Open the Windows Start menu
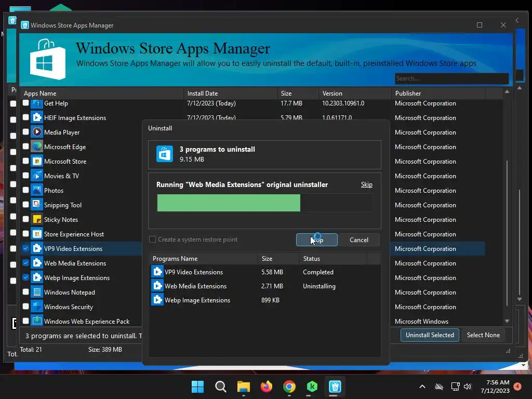This screenshot has height=399, width=532. point(197,387)
